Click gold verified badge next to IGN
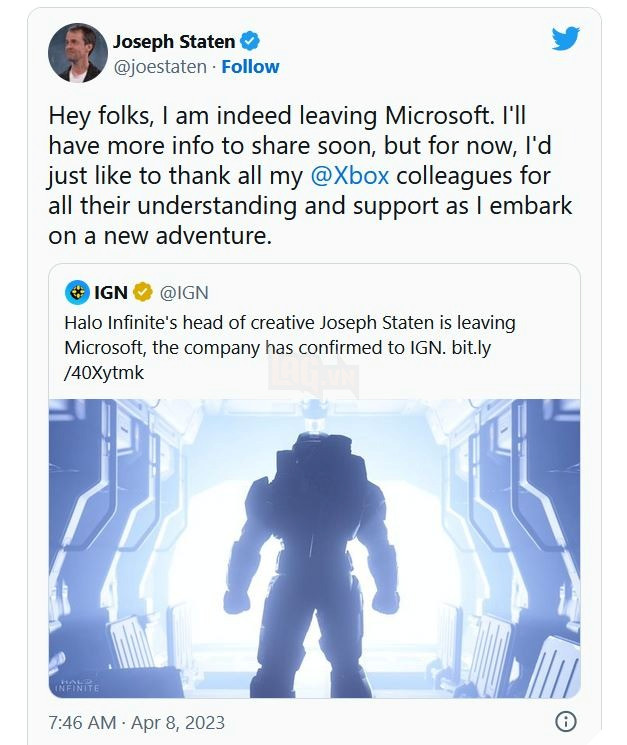Viewport: 627px width, 745px height. point(143,293)
